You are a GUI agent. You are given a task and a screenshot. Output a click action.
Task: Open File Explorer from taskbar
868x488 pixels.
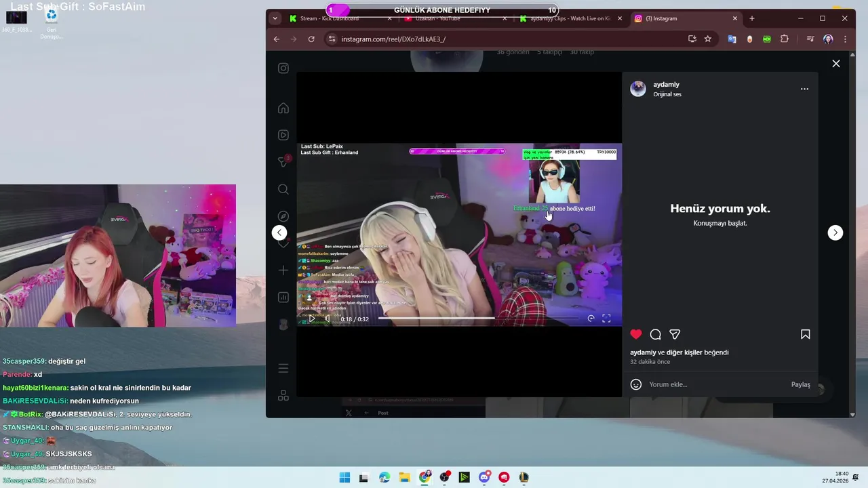click(404, 477)
